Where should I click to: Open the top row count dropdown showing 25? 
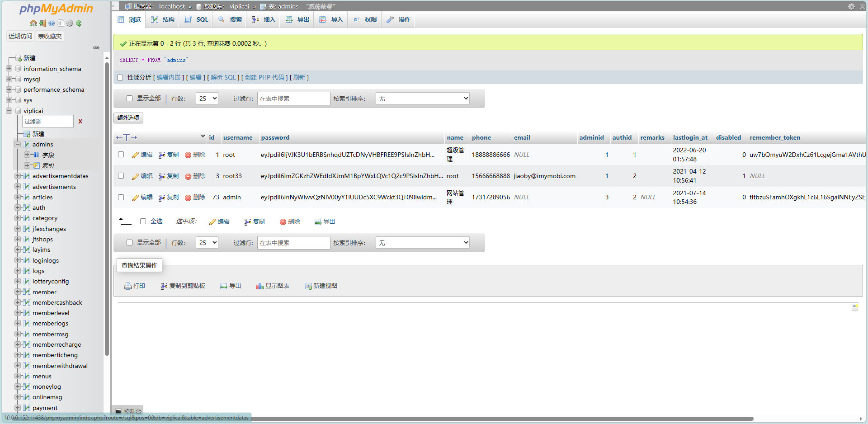(x=207, y=99)
